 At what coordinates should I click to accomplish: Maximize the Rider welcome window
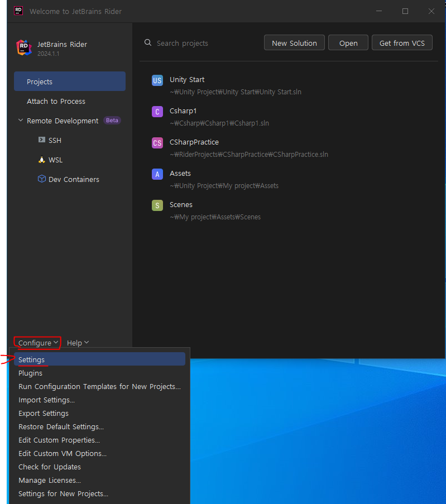click(x=405, y=11)
